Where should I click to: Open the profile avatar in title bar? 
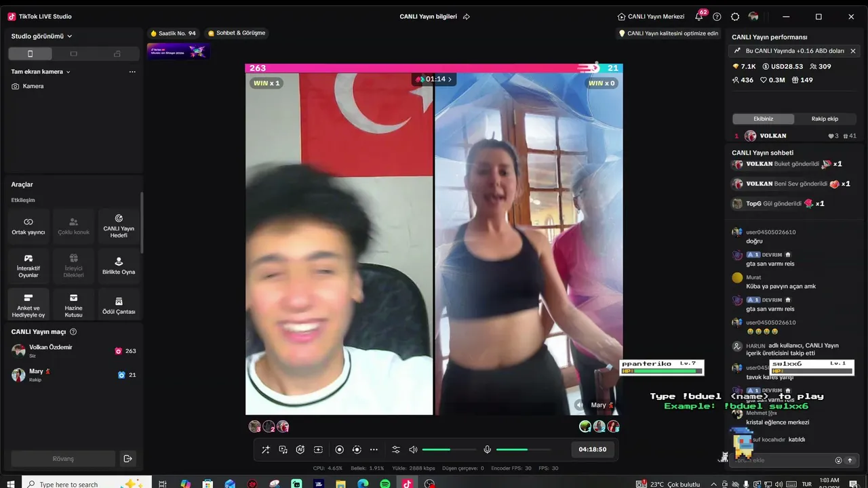[x=753, y=16]
